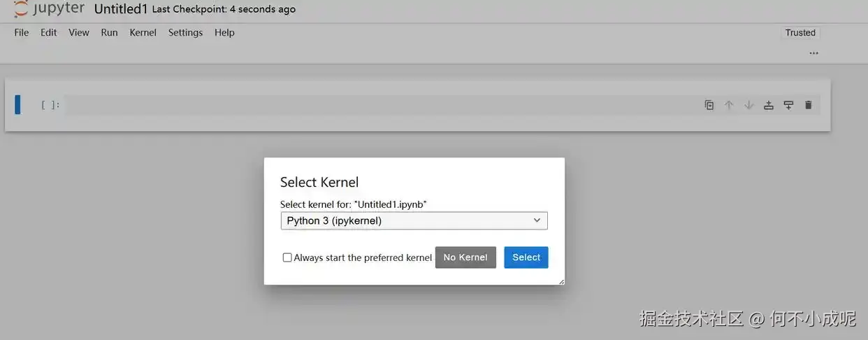Viewport: 868px width, 340px height.
Task: Confirm kernel with the Select button
Action: click(x=526, y=257)
